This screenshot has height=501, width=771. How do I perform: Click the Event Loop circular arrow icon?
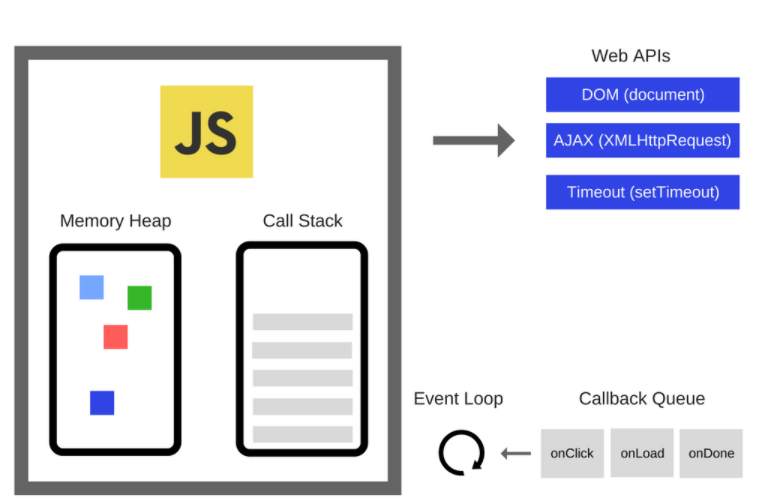[461, 453]
